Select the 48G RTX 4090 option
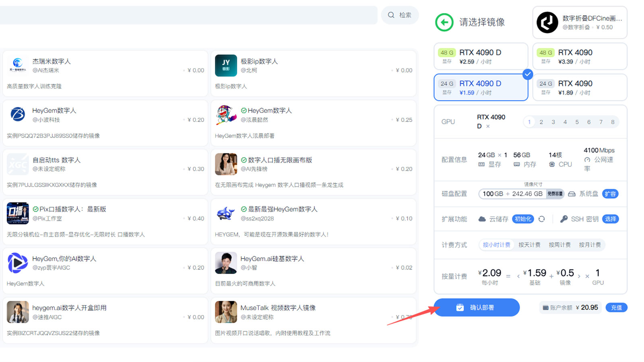644x362 pixels. 580,56
